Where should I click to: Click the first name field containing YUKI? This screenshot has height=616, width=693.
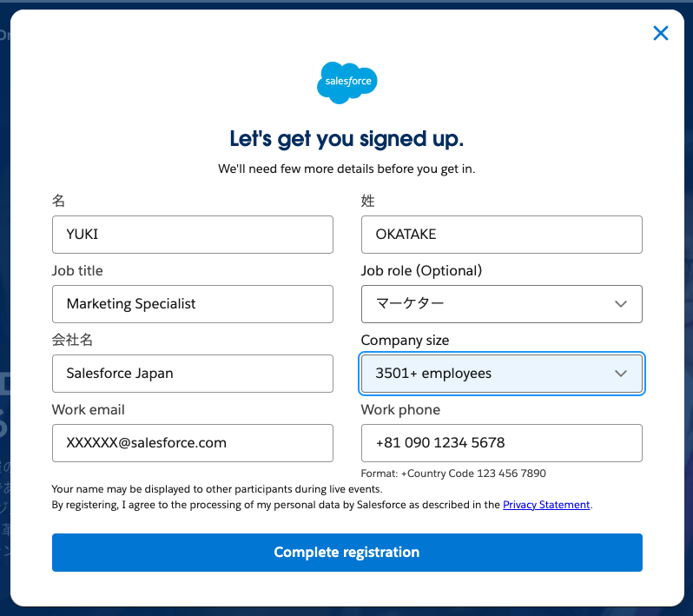192,235
